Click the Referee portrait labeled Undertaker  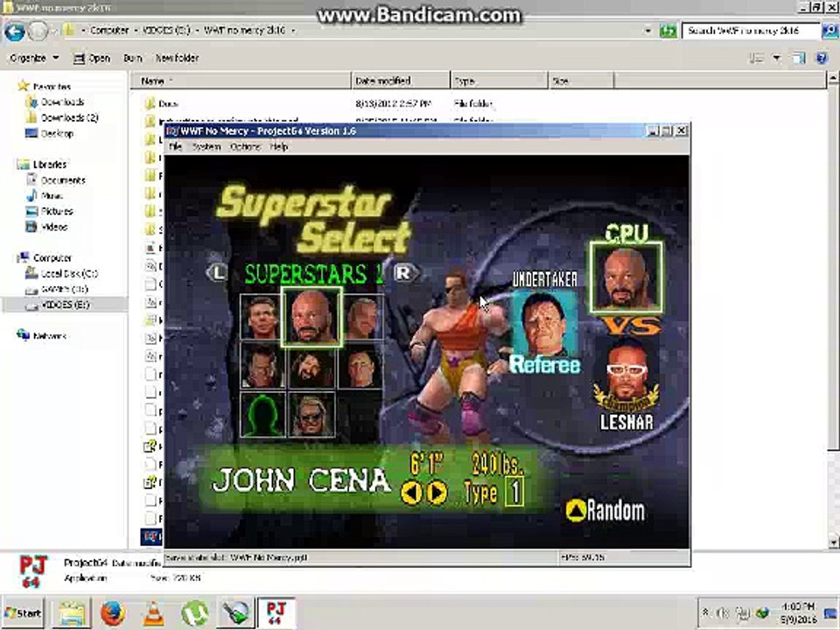545,325
